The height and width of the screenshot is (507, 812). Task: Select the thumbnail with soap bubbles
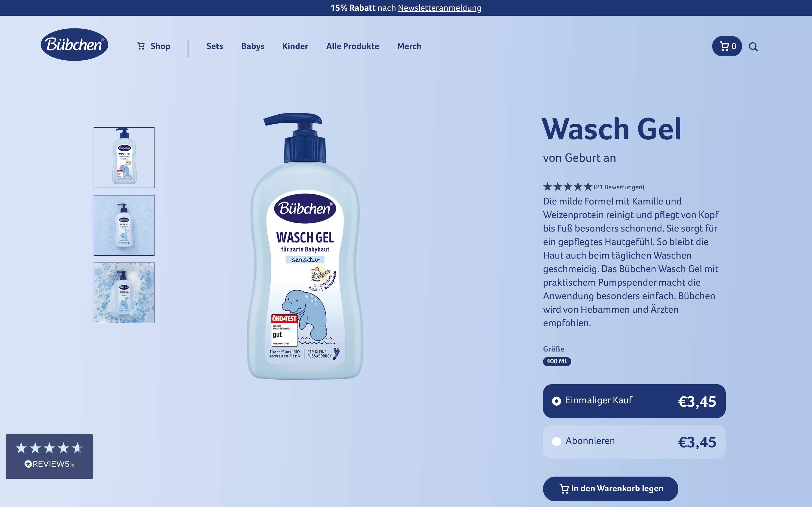pyautogui.click(x=124, y=293)
